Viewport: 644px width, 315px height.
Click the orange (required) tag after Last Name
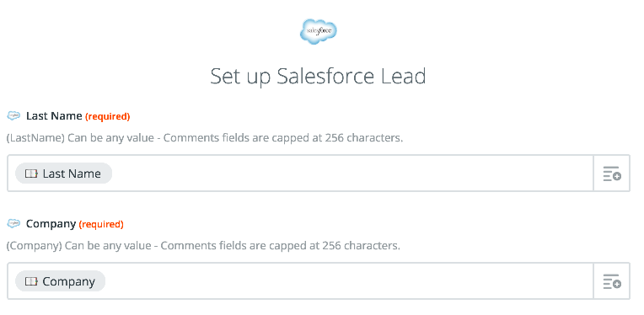coord(108,116)
